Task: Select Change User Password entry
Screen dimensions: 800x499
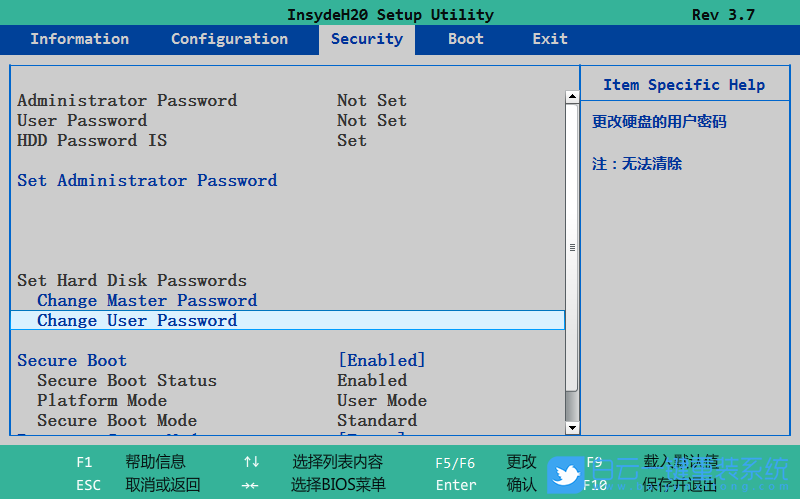Action: click(x=137, y=320)
